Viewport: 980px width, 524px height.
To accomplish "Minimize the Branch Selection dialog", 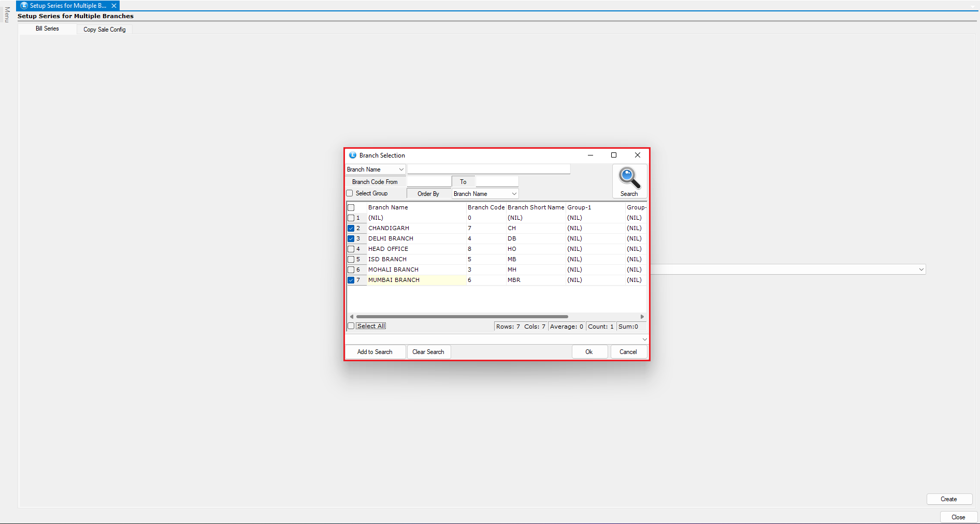I will click(x=590, y=155).
